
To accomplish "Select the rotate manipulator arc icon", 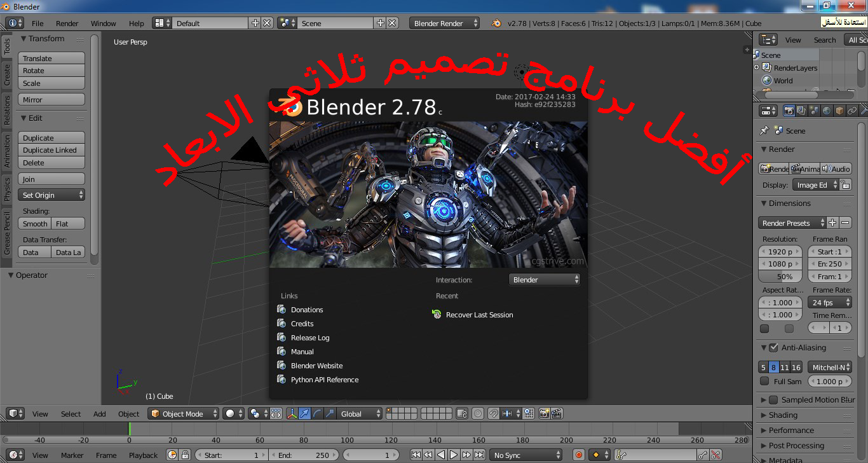I will [x=317, y=413].
